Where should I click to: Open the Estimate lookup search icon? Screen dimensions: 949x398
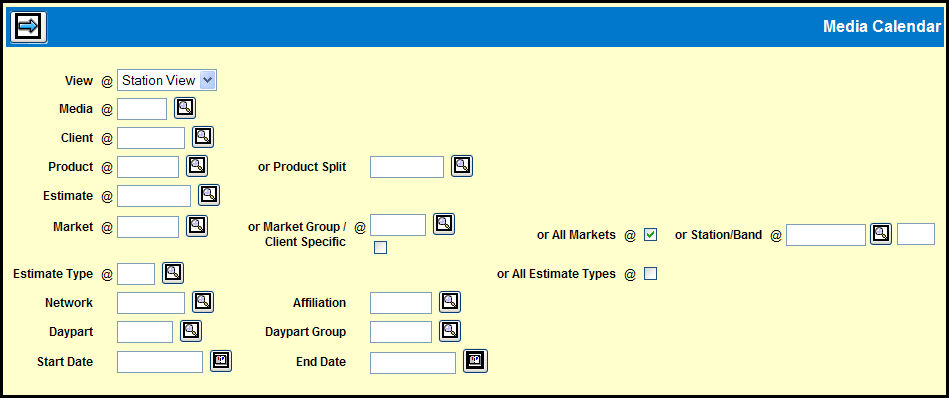[x=209, y=195]
